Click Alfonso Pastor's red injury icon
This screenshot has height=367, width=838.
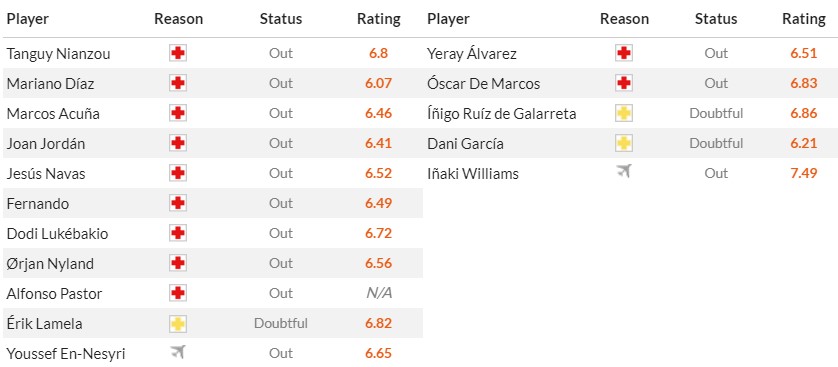178,293
